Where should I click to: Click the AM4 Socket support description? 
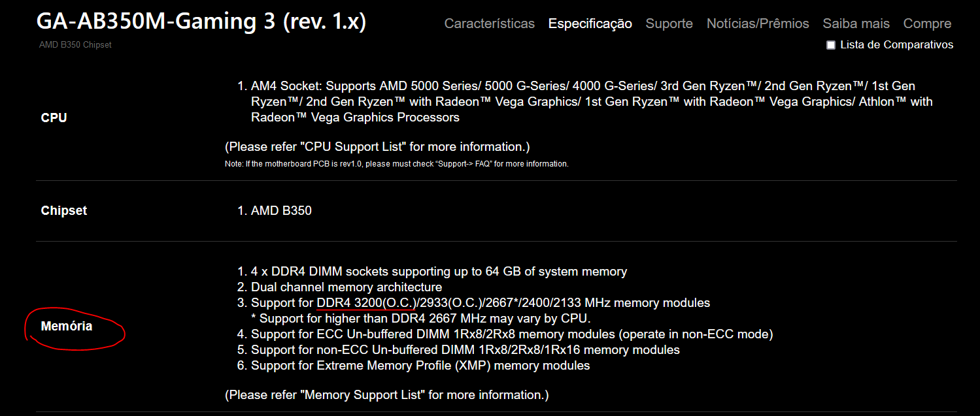coord(592,102)
